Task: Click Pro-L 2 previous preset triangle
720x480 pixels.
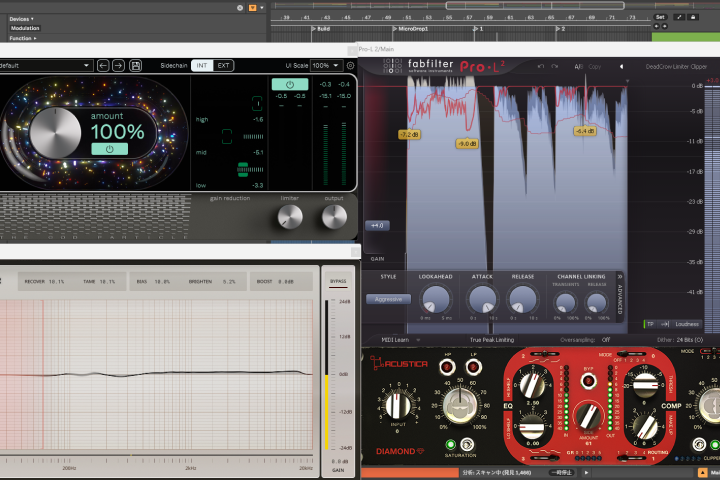Action: point(621,67)
